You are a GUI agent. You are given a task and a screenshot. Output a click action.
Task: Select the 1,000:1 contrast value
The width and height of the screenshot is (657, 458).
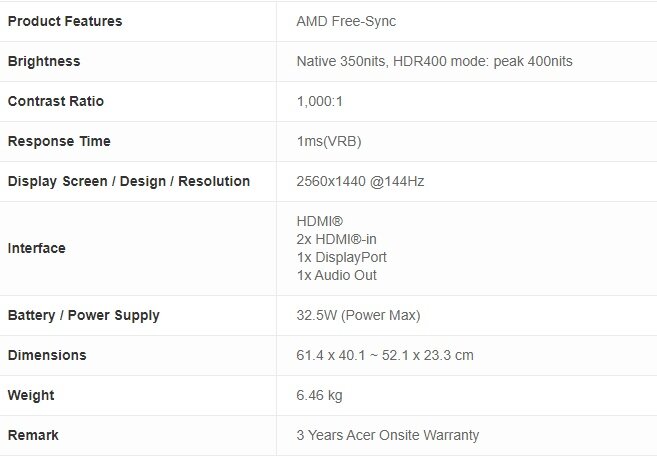tap(319, 101)
